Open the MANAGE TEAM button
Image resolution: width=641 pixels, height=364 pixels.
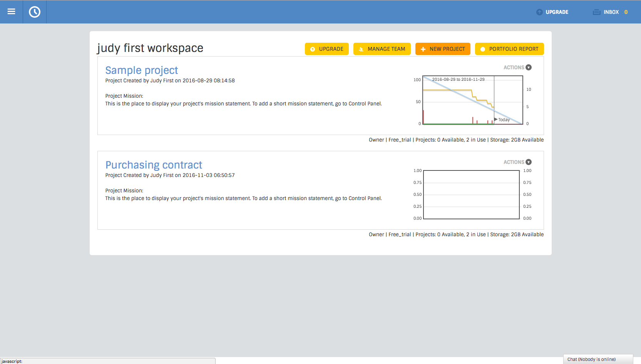pos(382,49)
